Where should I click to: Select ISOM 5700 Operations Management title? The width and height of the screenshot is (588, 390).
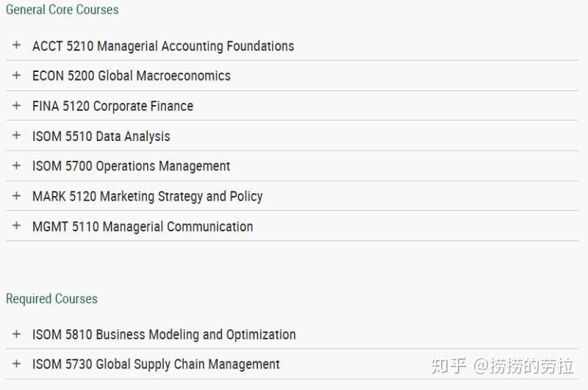tap(131, 166)
